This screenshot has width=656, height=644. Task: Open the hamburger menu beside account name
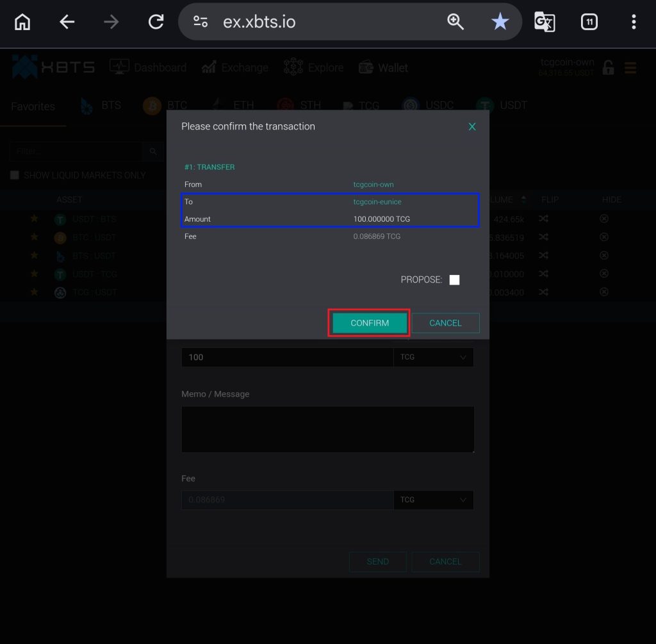pos(630,68)
